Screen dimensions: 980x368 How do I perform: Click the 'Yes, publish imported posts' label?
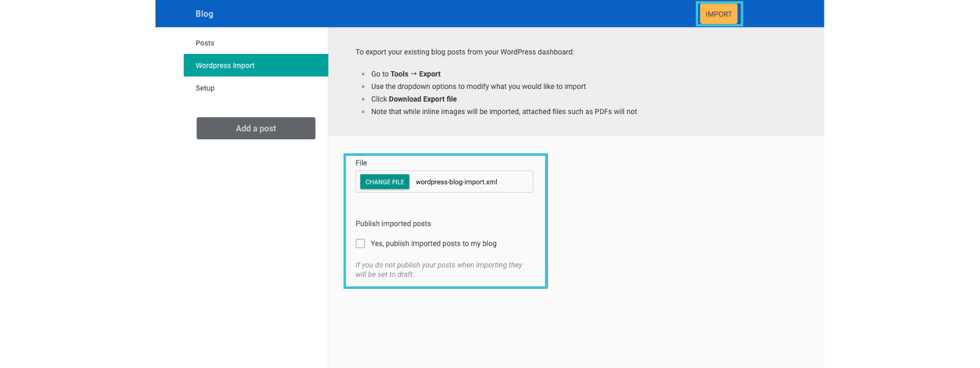point(434,243)
